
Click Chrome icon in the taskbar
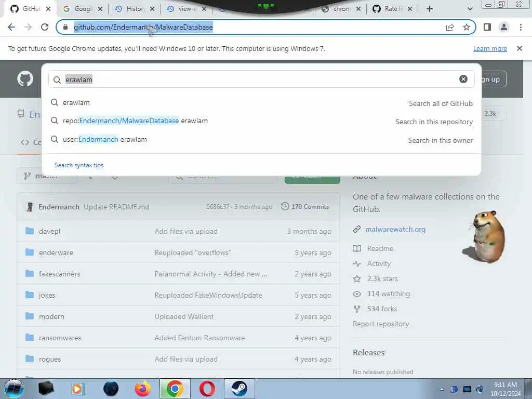click(x=175, y=389)
